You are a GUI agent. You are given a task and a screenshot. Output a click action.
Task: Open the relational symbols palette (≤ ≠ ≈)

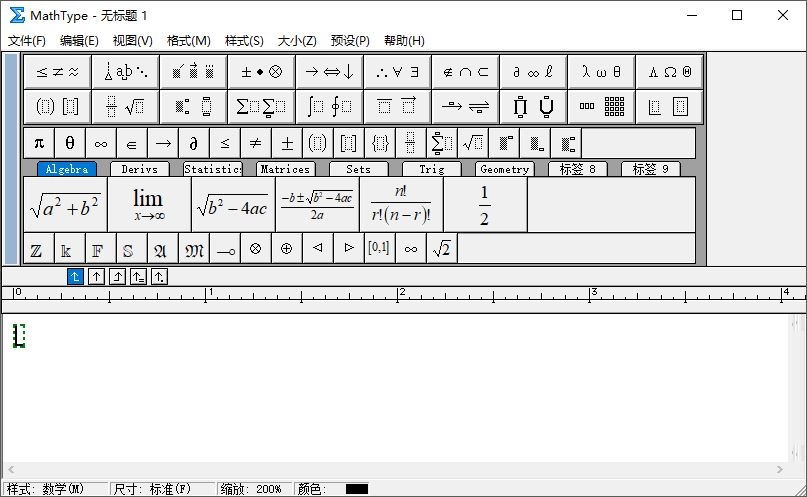tap(58, 72)
